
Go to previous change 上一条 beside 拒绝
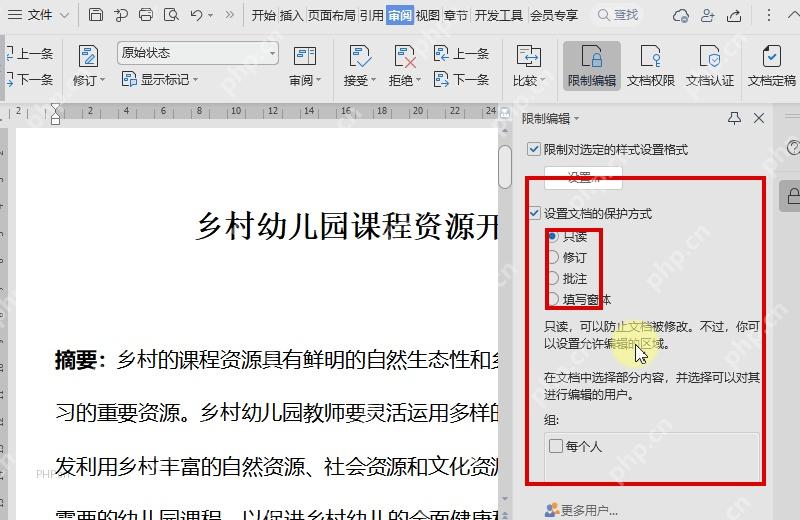461,53
